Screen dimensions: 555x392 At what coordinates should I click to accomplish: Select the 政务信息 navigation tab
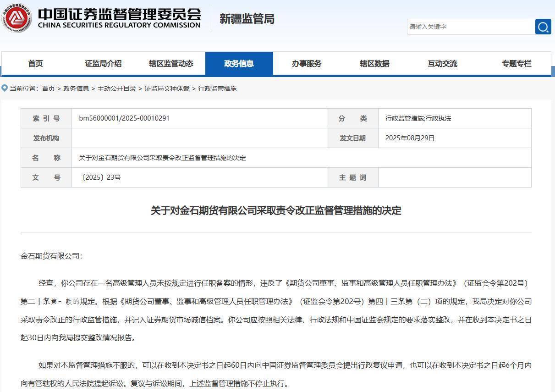click(239, 64)
